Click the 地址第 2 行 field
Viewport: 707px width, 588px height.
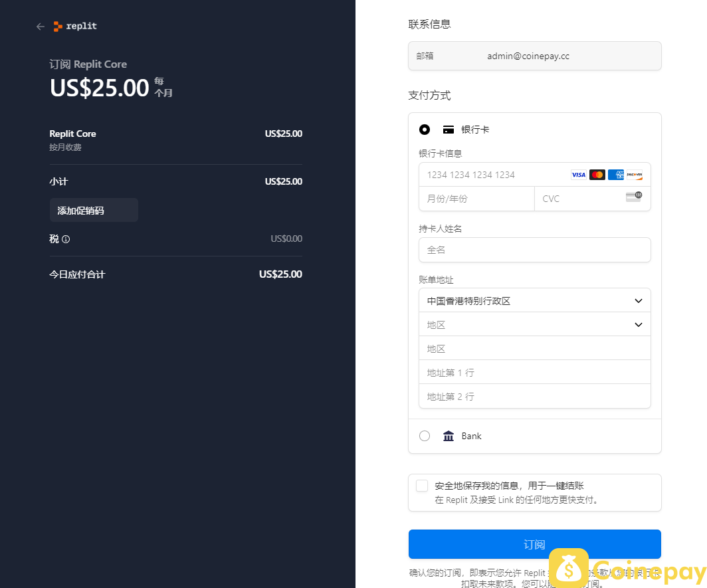[535, 397]
